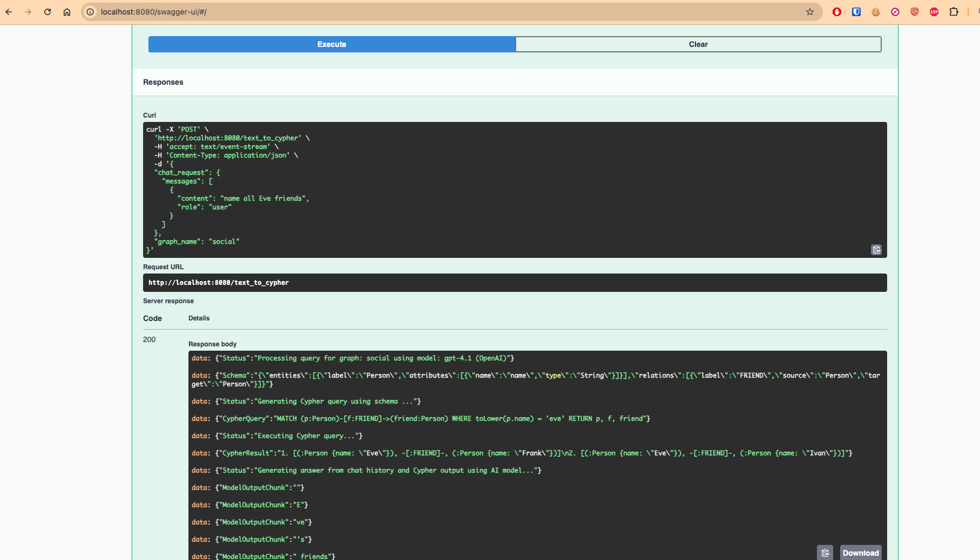
Task: Download the response body
Action: click(861, 552)
